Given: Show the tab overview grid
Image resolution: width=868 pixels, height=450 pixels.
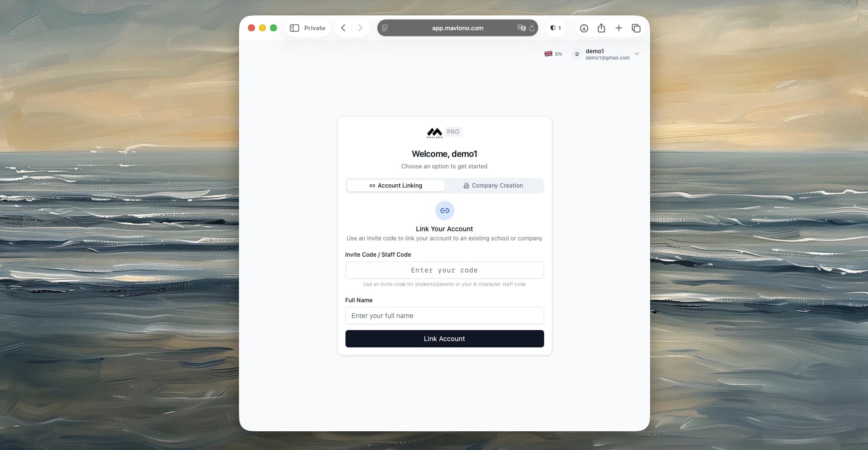Looking at the screenshot, I should coord(636,28).
